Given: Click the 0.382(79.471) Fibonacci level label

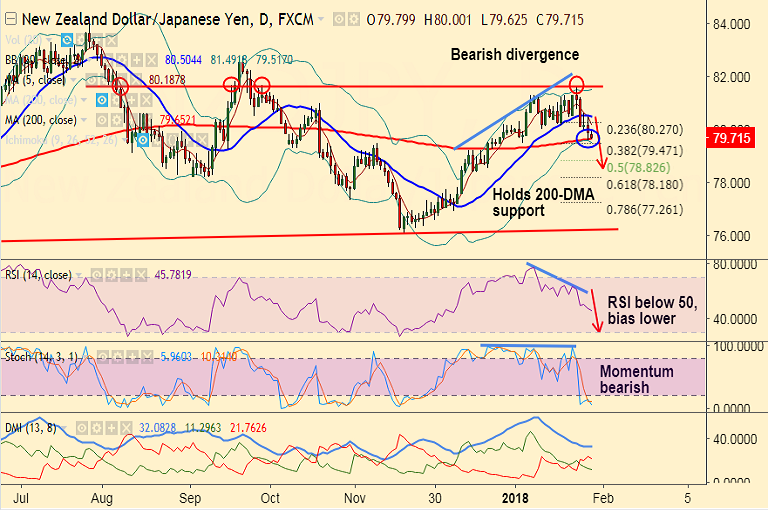Looking at the screenshot, I should point(645,150).
